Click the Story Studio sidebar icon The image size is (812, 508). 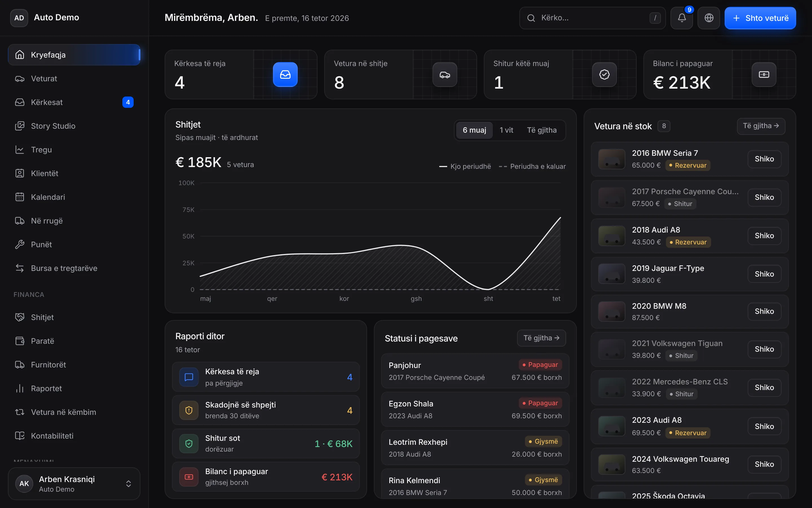pos(20,126)
